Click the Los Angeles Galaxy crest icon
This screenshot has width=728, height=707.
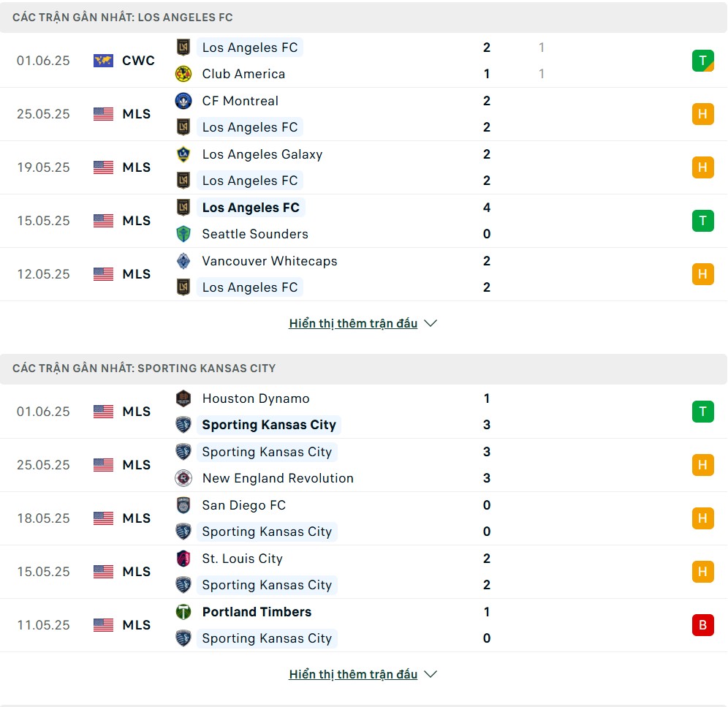point(183,154)
